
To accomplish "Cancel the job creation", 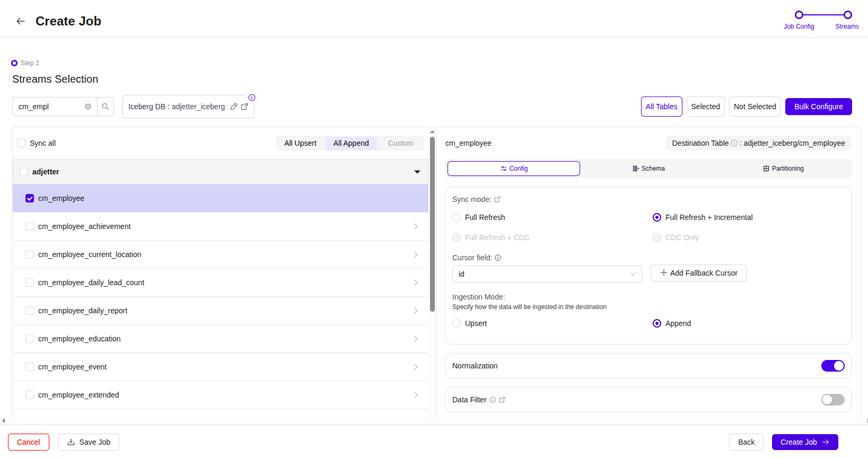I will 29,442.
